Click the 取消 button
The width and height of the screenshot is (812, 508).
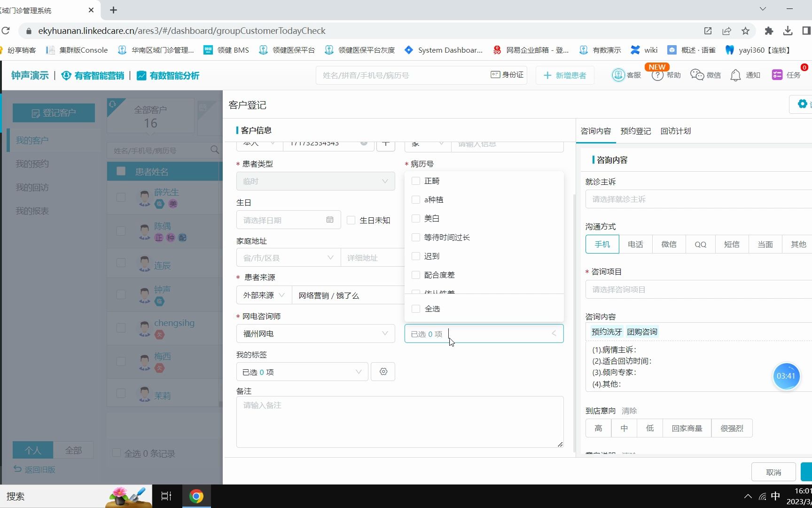click(773, 472)
